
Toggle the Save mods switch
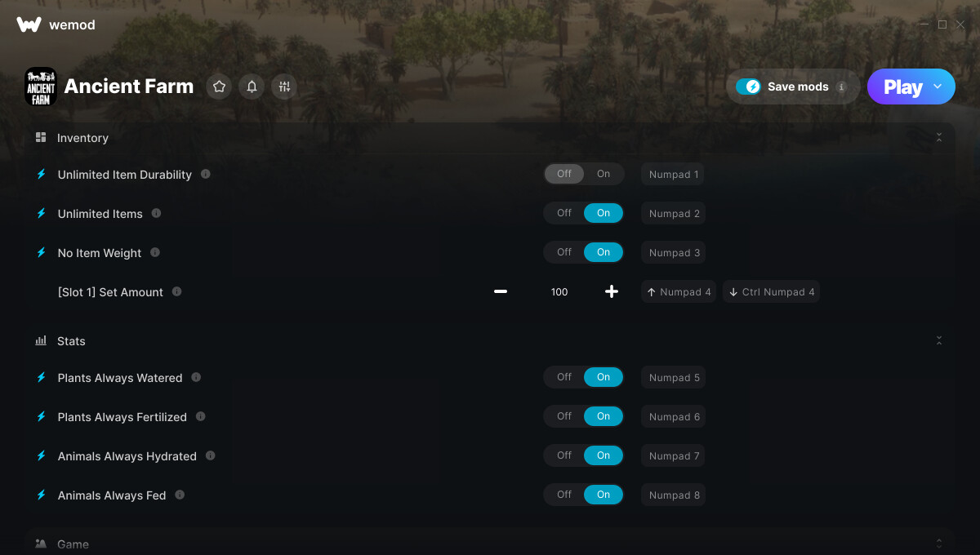tap(748, 87)
